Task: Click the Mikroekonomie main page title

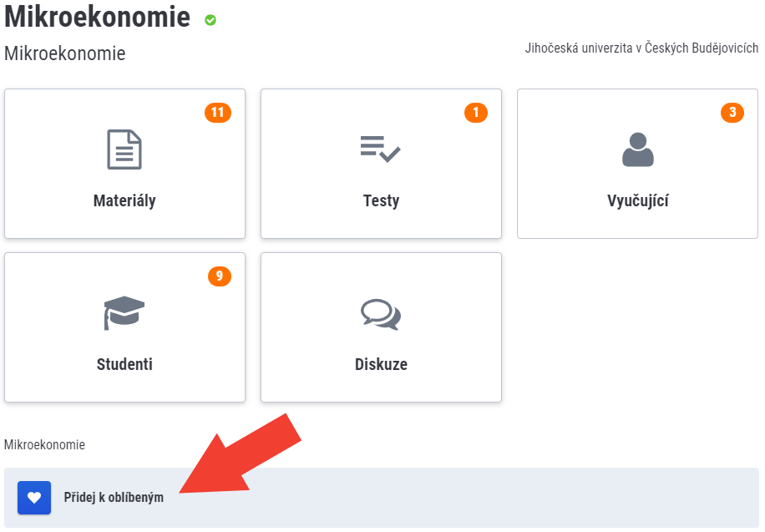Action: tap(97, 18)
